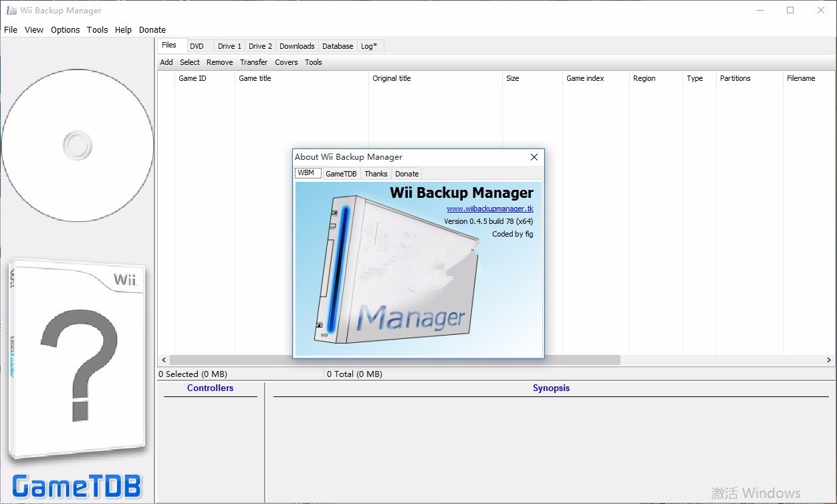Open the Thanks tab in About dialog
This screenshot has width=837, height=504.
coord(376,174)
